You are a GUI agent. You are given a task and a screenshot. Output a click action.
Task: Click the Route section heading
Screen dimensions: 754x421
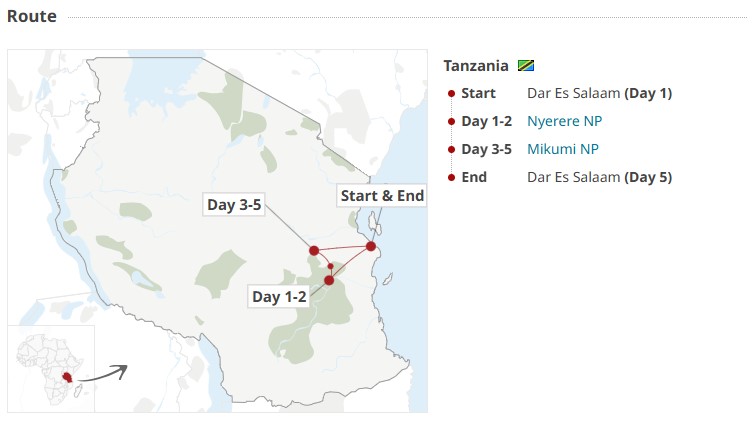pyautogui.click(x=32, y=16)
